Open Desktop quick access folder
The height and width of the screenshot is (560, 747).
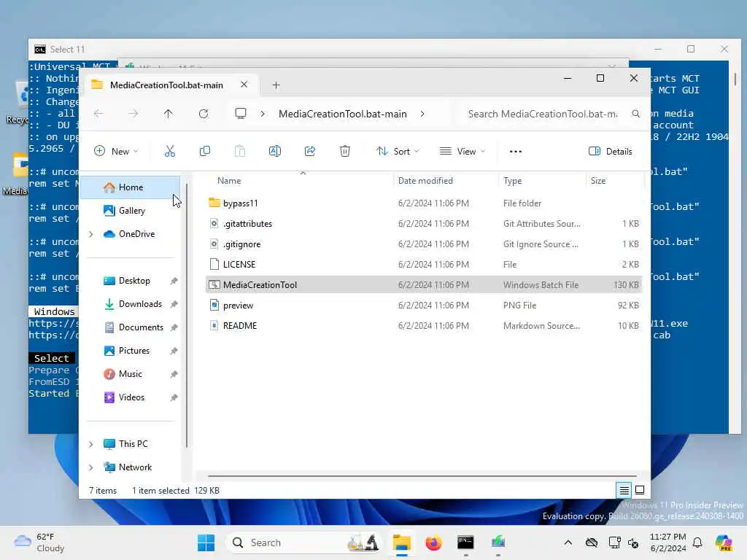pyautogui.click(x=134, y=281)
